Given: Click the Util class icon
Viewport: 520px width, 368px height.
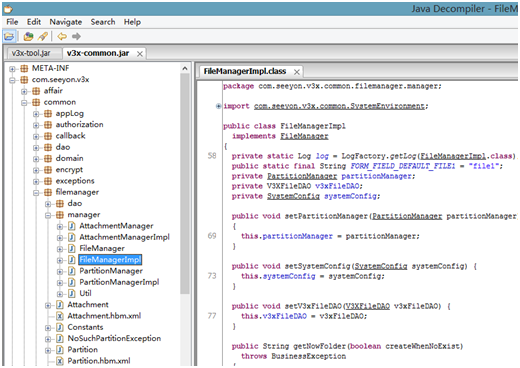Looking at the screenshot, I should pyautogui.click(x=72, y=294).
